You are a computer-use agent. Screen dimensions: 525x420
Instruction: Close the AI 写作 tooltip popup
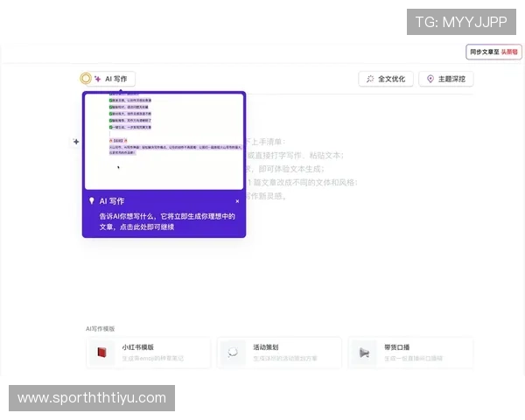point(237,201)
